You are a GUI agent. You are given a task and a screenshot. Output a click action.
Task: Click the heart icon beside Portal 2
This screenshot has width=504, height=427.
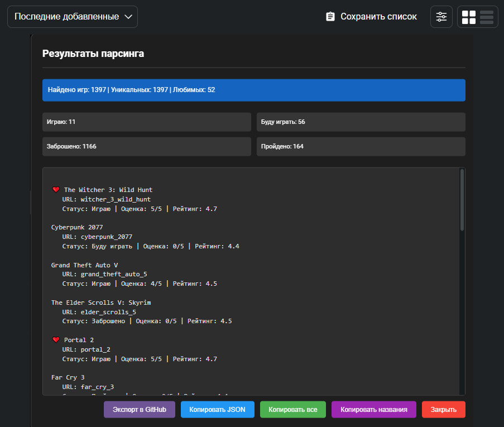point(56,340)
